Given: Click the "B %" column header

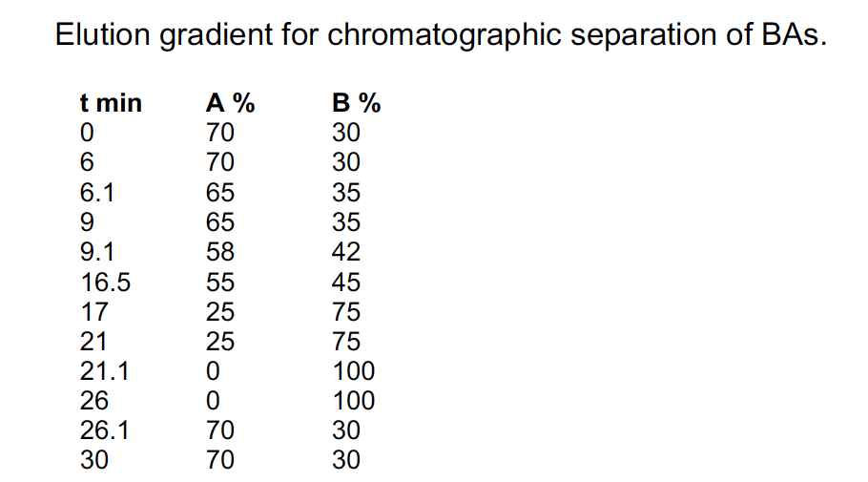Looking at the screenshot, I should (x=356, y=103).
